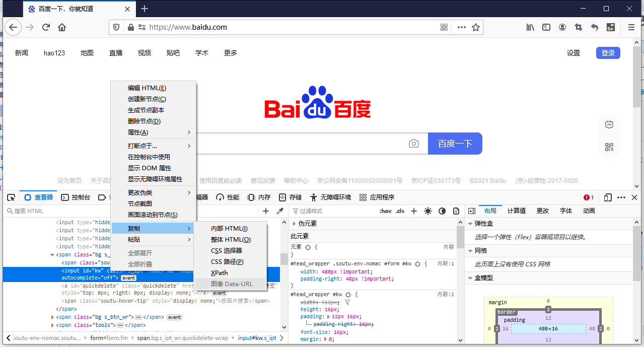Click the browser back arrow button
Screen dimensions: 644x347
[x=13, y=27]
